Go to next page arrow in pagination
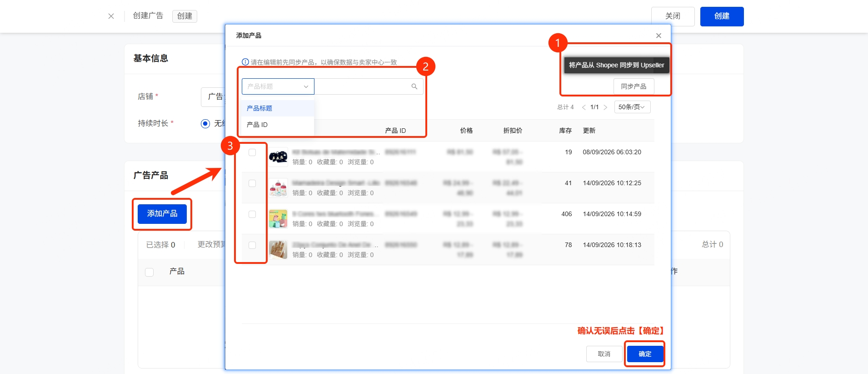 tap(605, 107)
